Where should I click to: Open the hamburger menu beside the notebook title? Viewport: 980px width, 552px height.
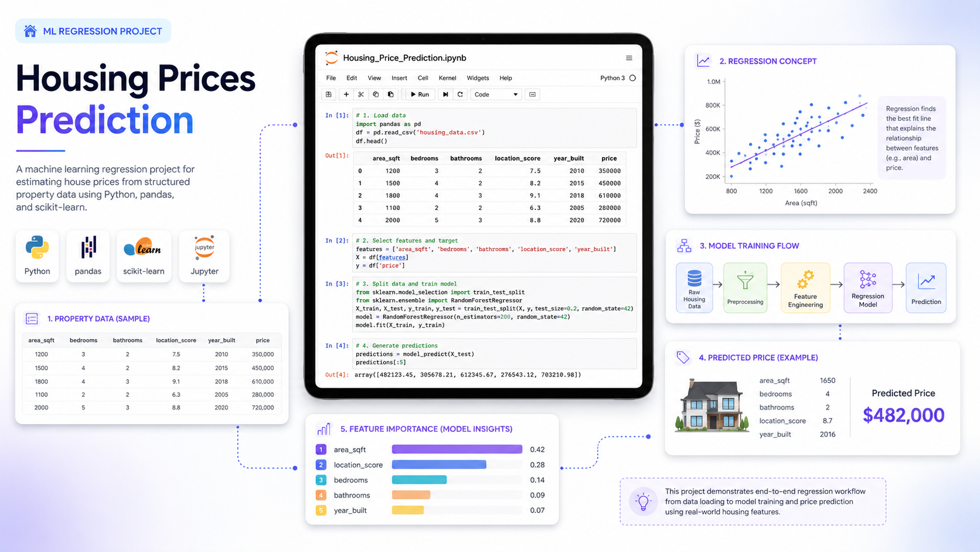point(629,58)
